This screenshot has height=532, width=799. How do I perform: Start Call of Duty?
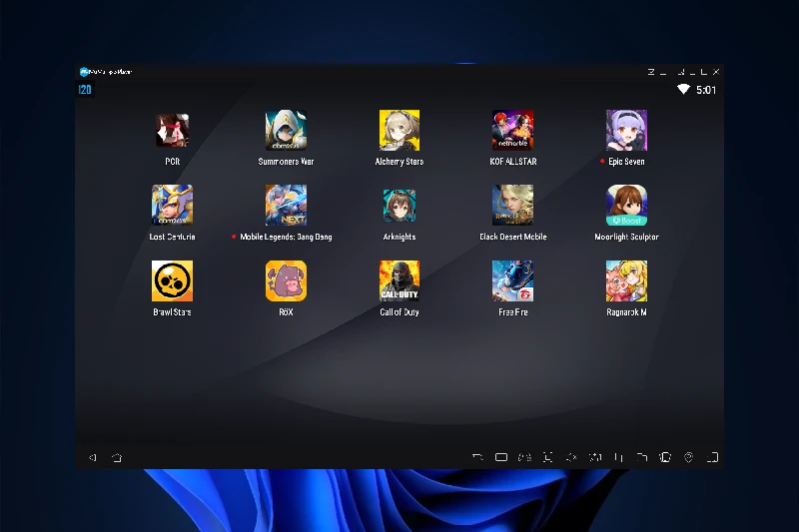click(x=399, y=281)
